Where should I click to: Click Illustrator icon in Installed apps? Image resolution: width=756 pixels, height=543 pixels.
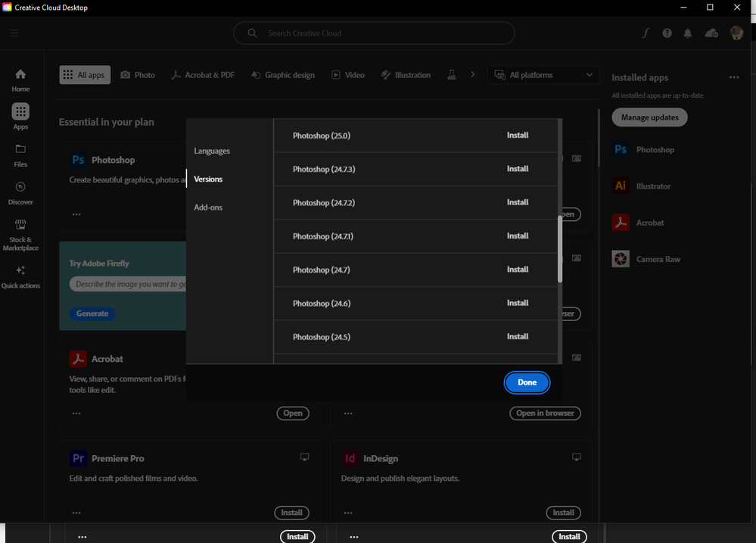coord(621,186)
